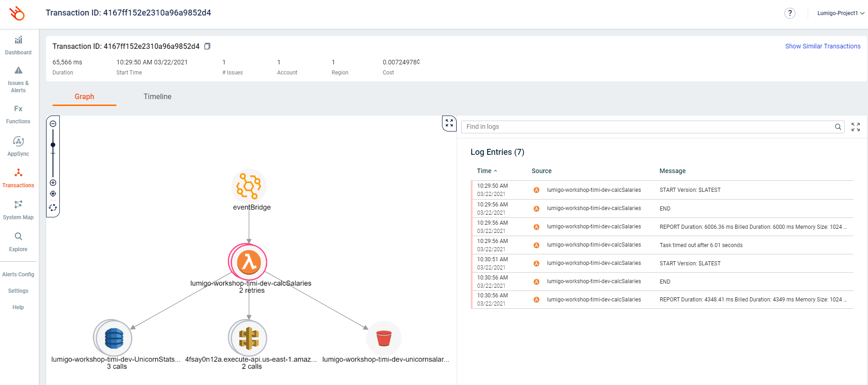The height and width of the screenshot is (385, 868).
Task: Switch to the Timeline tab
Action: click(158, 97)
